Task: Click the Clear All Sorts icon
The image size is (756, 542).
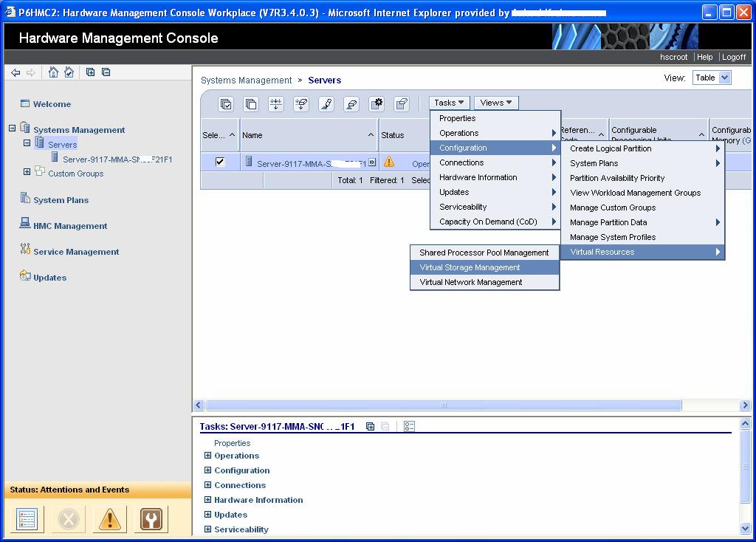Action: pos(351,103)
